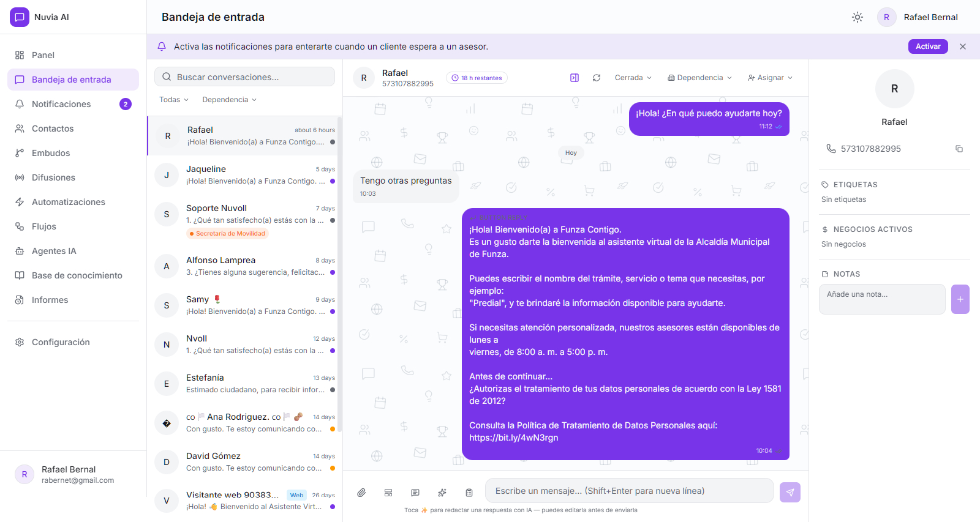This screenshot has height=522, width=980.
Task: Click the 18 h restantes timer badge
Action: click(477, 78)
